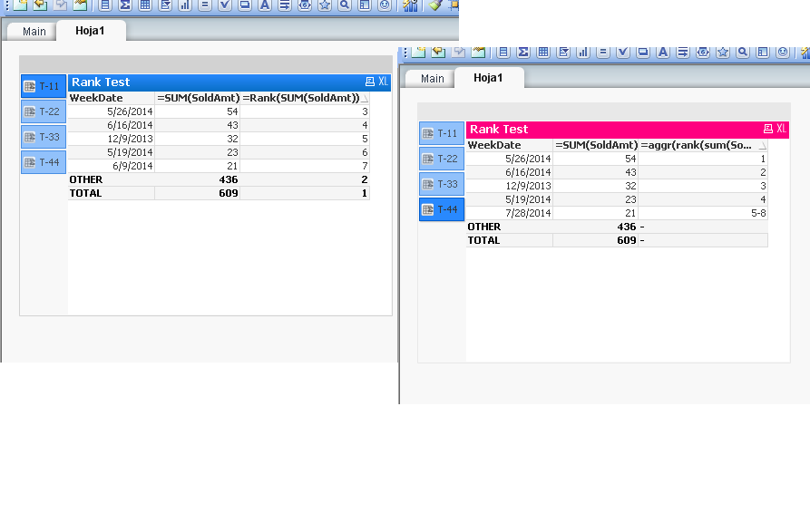Create Statistics Box (sigma) in right window toolbar
This screenshot has width=810, height=532.
coord(523,52)
